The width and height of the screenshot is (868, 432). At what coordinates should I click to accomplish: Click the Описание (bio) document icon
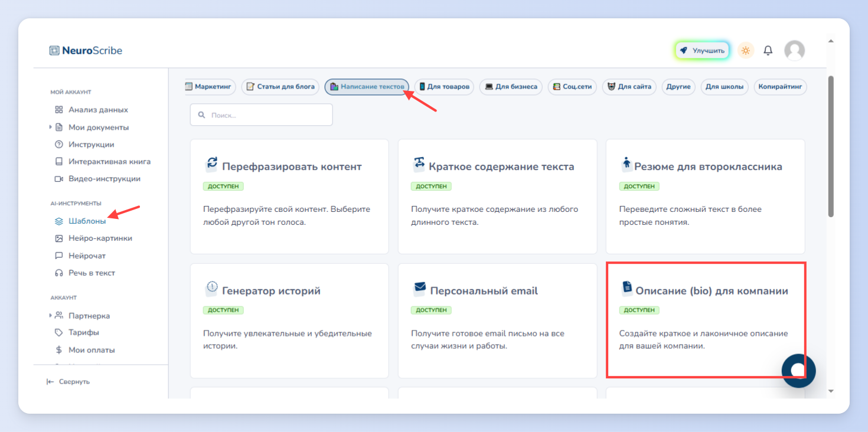[627, 287]
